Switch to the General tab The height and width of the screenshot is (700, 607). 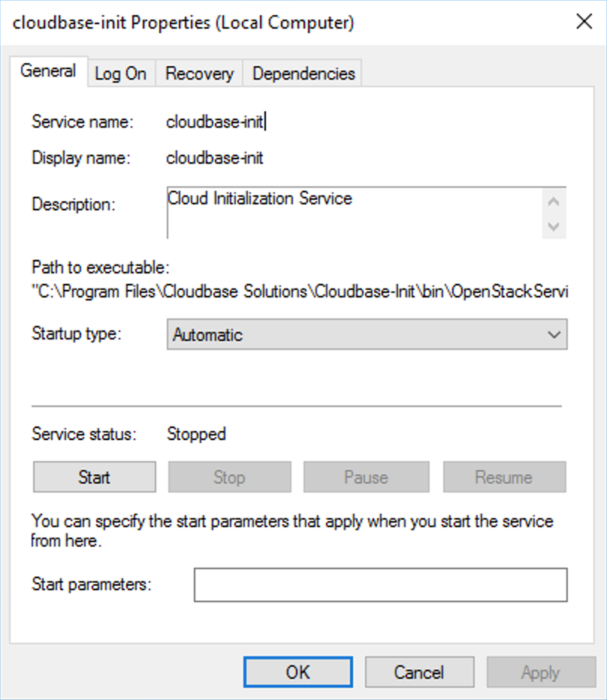[x=48, y=72]
